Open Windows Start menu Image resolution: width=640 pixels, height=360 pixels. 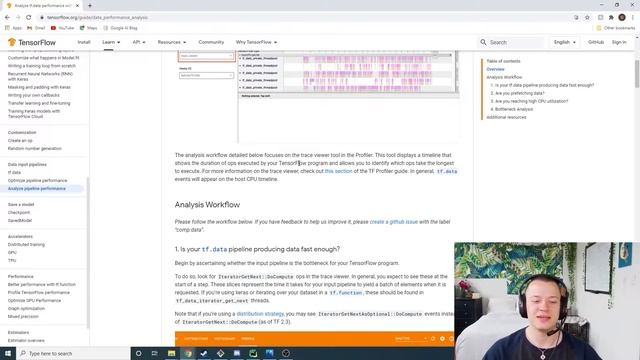8,353
